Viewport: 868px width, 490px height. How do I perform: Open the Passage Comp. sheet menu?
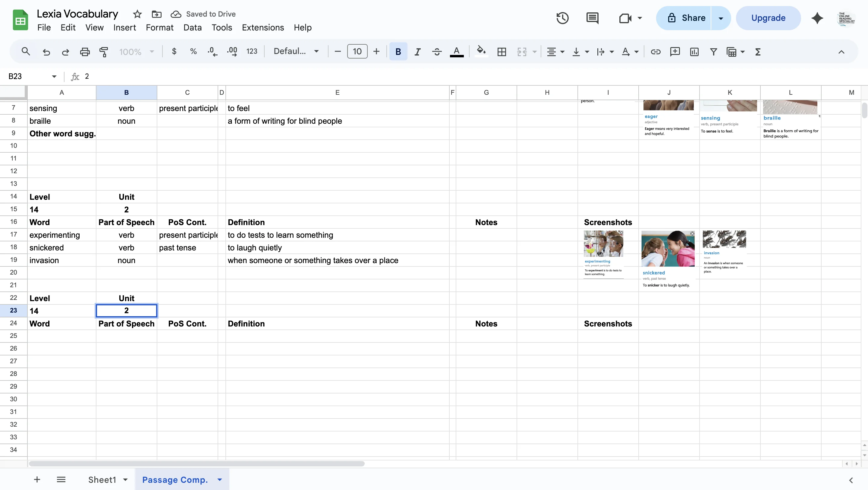click(x=219, y=479)
